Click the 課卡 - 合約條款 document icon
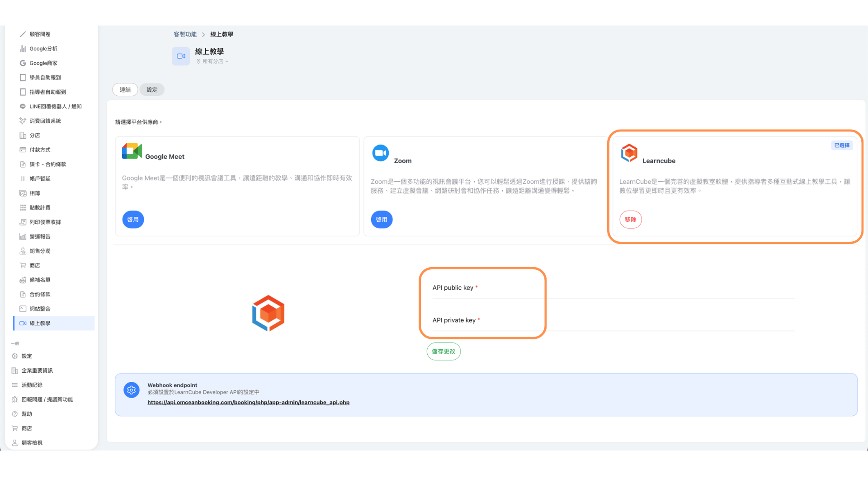 (x=23, y=164)
